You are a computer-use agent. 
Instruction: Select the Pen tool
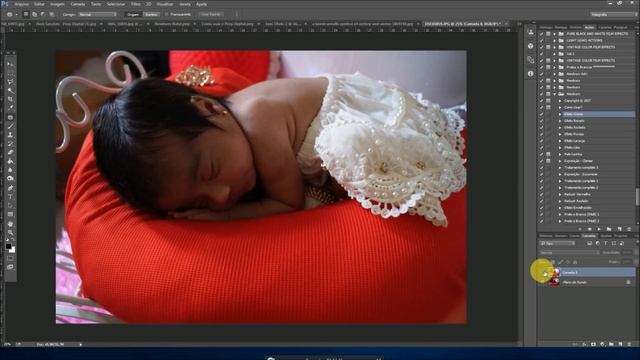(10, 188)
